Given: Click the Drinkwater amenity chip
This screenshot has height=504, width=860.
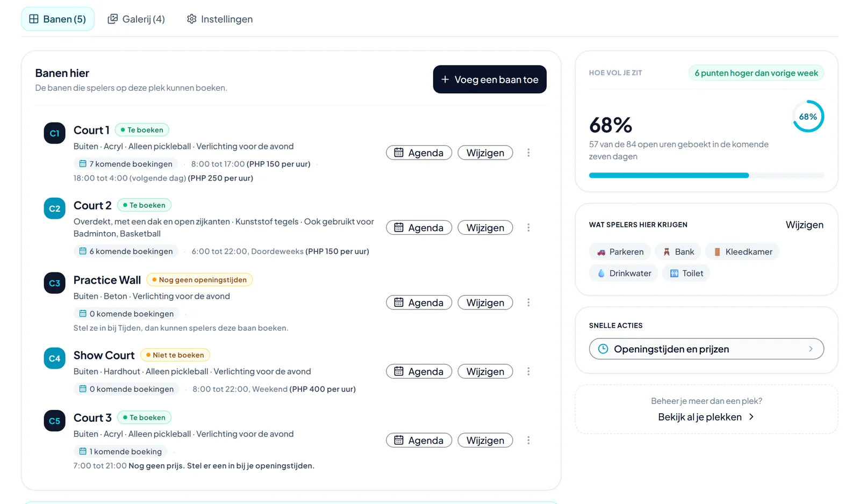Looking at the screenshot, I should pyautogui.click(x=623, y=273).
